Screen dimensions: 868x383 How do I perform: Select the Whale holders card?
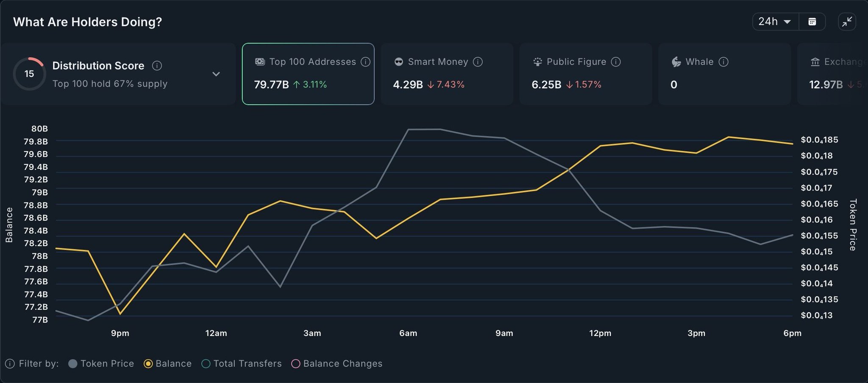click(x=724, y=74)
